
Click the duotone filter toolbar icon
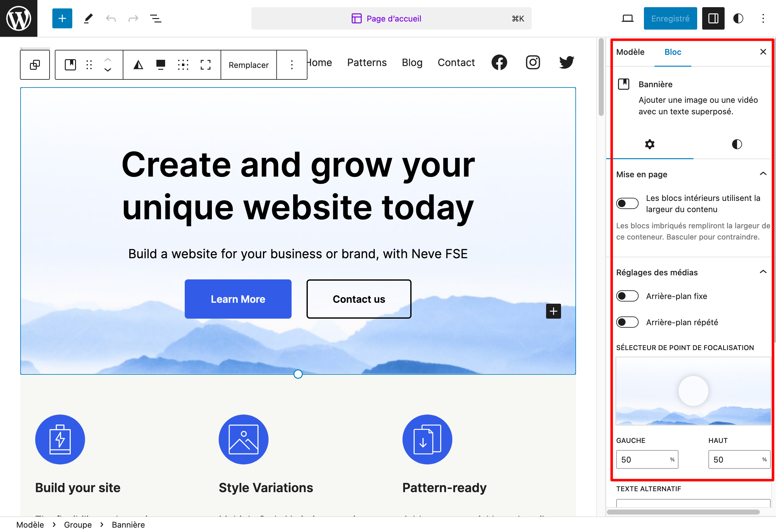pos(138,65)
